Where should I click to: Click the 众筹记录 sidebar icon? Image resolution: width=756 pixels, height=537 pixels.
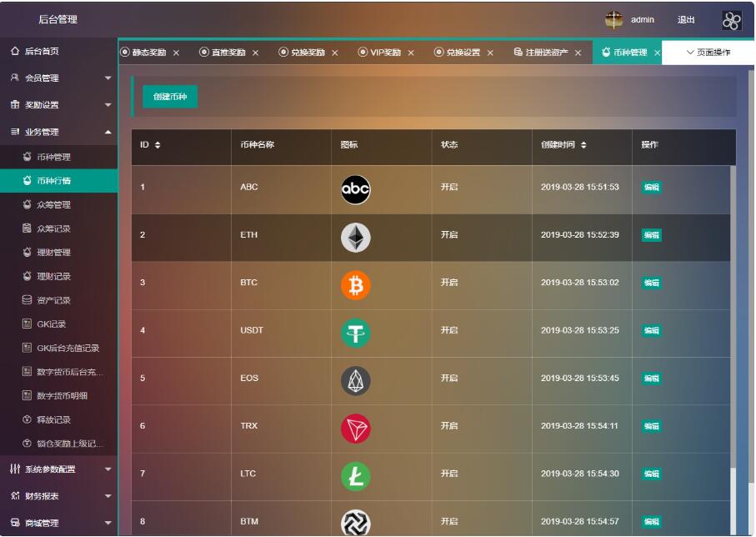pyautogui.click(x=27, y=228)
